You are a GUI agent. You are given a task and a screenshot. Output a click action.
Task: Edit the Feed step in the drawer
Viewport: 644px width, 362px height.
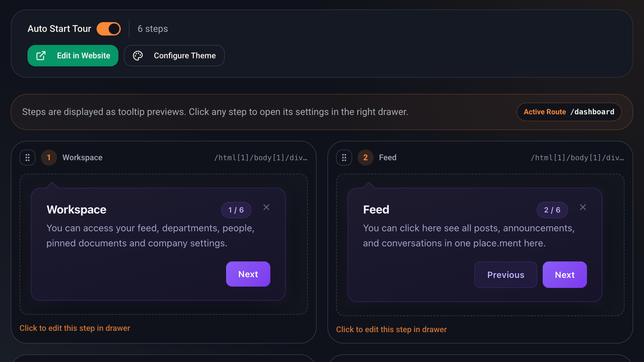tap(391, 329)
